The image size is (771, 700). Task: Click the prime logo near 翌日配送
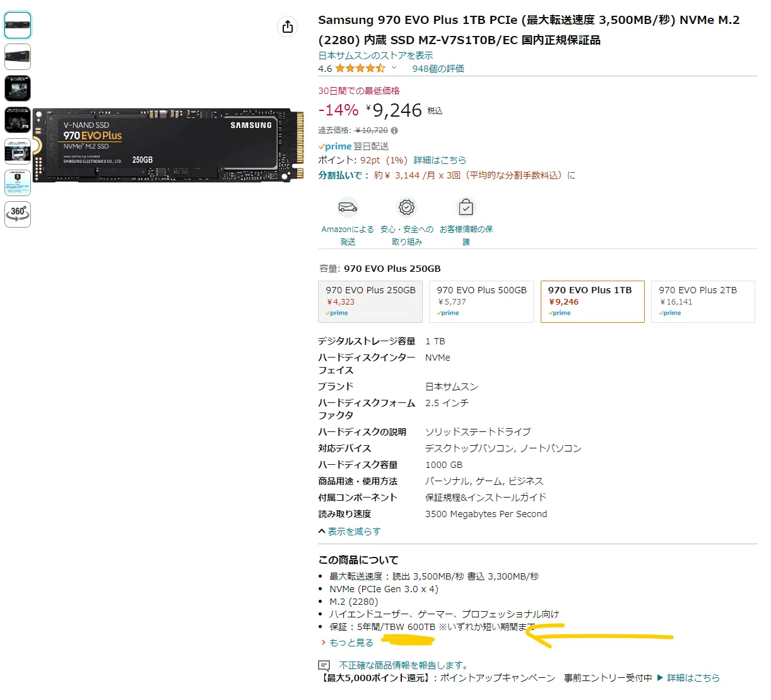335,146
